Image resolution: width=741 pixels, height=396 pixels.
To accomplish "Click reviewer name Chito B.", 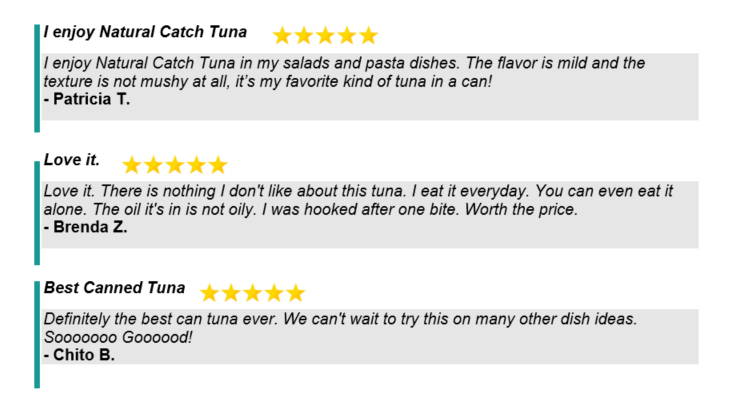I will [79, 355].
